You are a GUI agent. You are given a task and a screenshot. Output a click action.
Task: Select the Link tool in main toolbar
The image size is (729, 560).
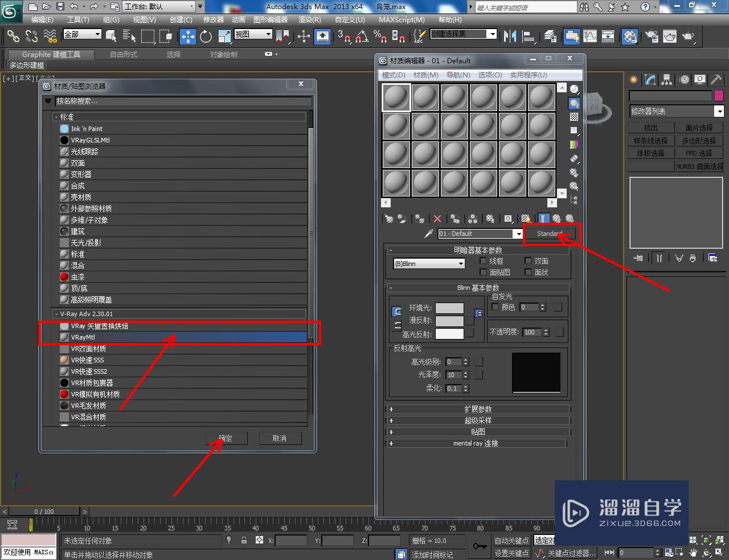(x=13, y=36)
